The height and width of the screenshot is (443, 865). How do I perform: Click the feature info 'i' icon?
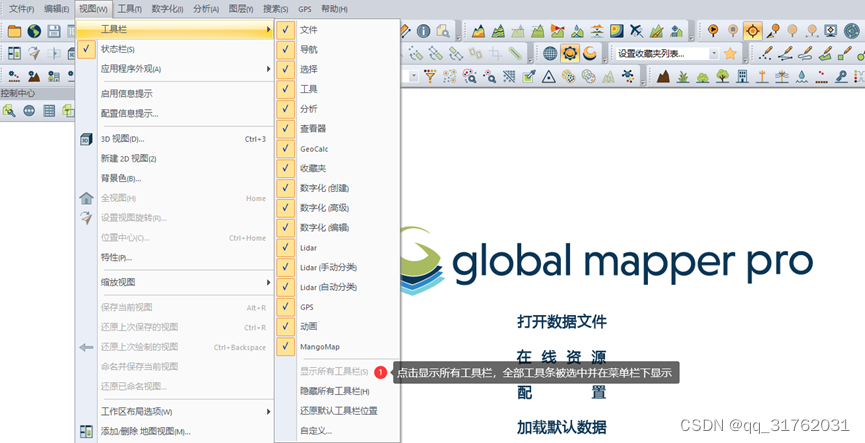[x=423, y=31]
